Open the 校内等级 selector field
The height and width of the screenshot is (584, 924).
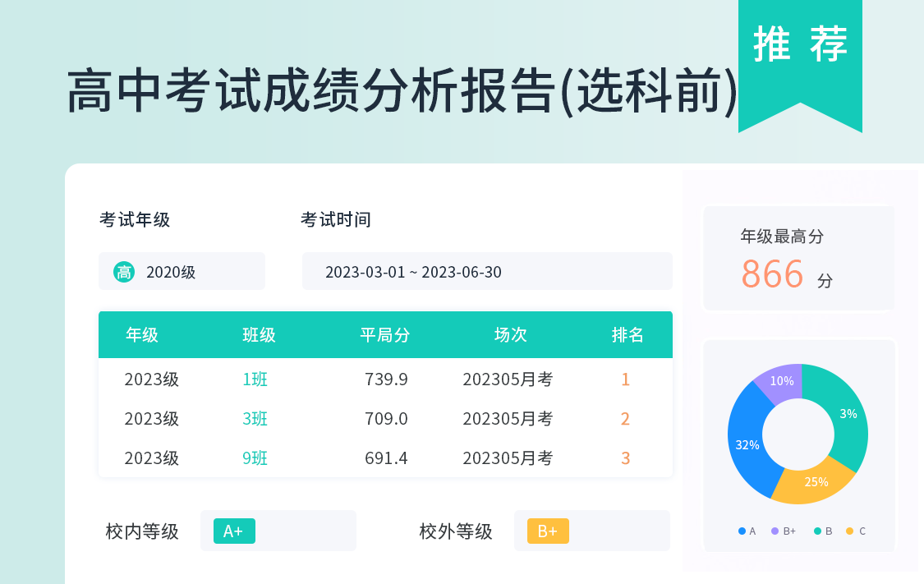coord(278,531)
